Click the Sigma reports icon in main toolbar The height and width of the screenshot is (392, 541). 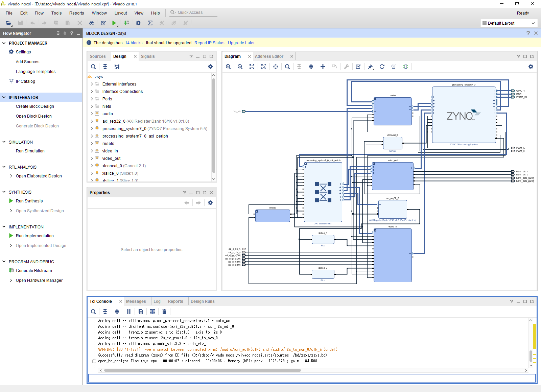coord(150,23)
